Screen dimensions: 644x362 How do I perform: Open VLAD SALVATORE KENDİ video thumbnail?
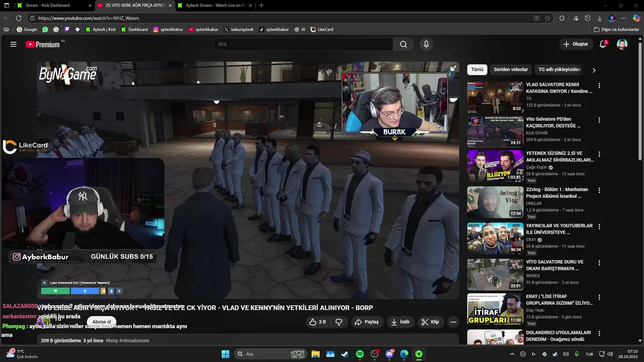coord(495,98)
